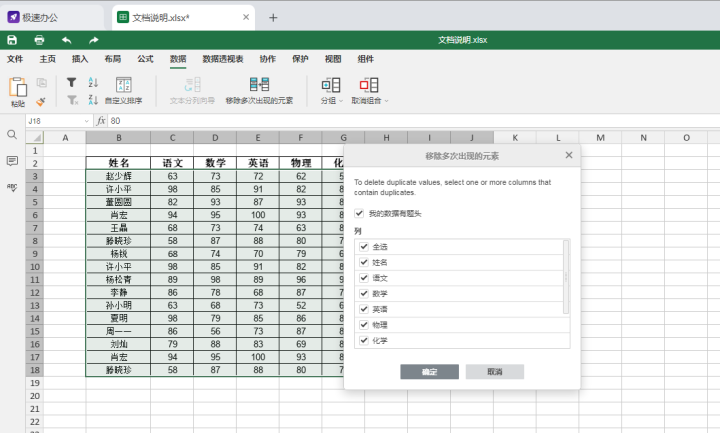This screenshot has height=433, width=720.
Task: Click the Paste clipboard icon
Action: point(18,87)
